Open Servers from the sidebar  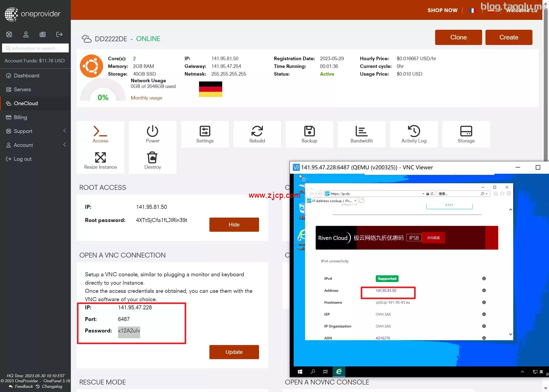coord(22,90)
